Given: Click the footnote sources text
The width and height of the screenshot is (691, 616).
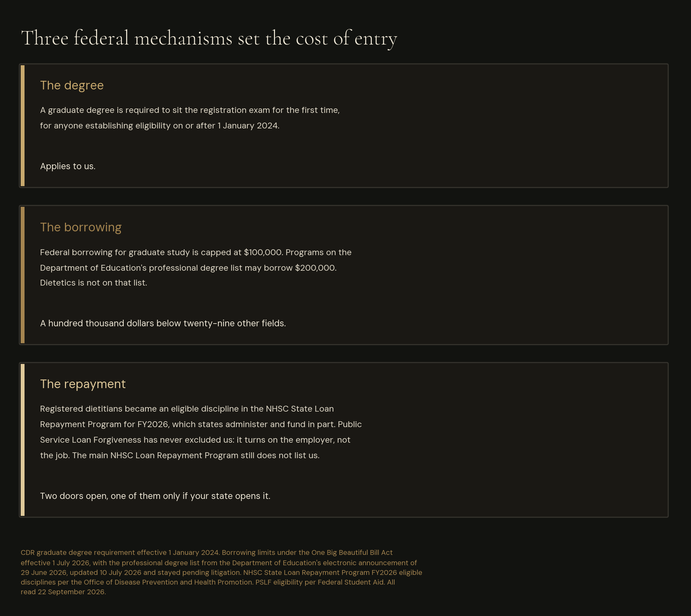Looking at the screenshot, I should click(221, 572).
